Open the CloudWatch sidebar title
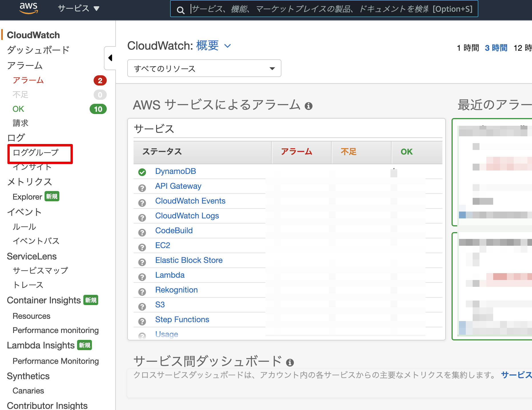This screenshot has width=532, height=410. pyautogui.click(x=33, y=35)
